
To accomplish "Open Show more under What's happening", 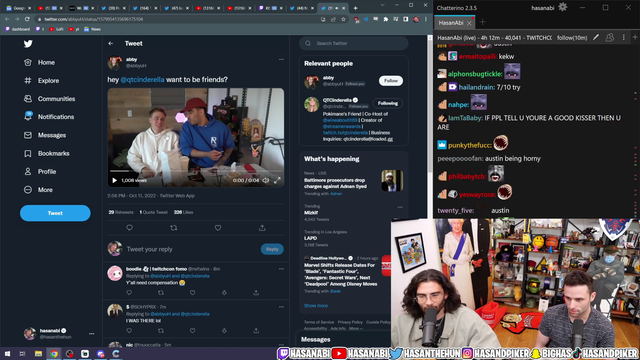I will (316, 306).
